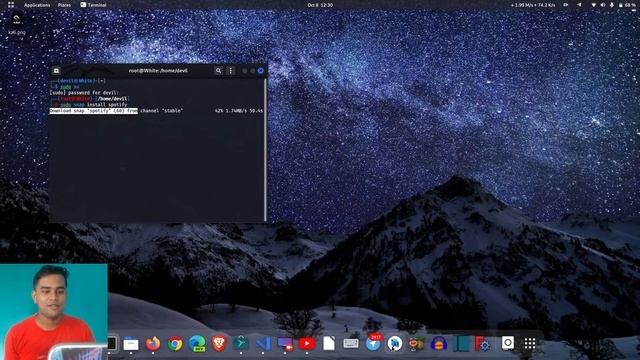Open the volume speaker icon
640x360 pixels.
[x=602, y=5]
